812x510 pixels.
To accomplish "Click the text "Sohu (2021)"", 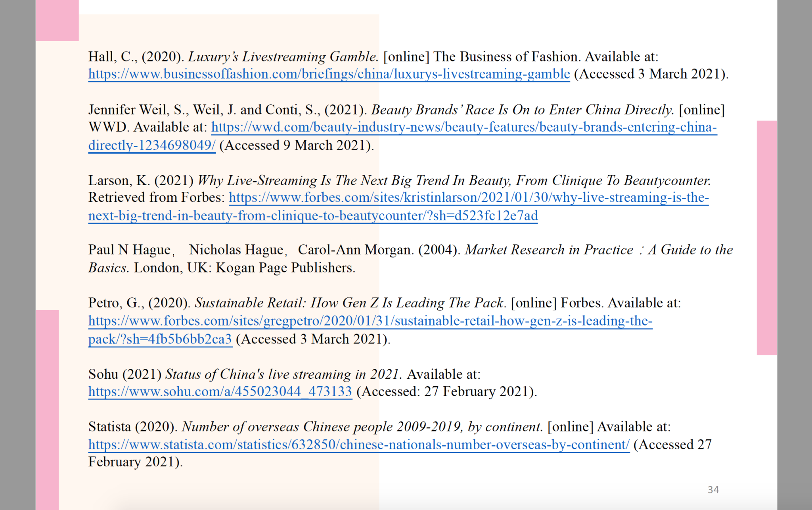I will click(x=125, y=374).
